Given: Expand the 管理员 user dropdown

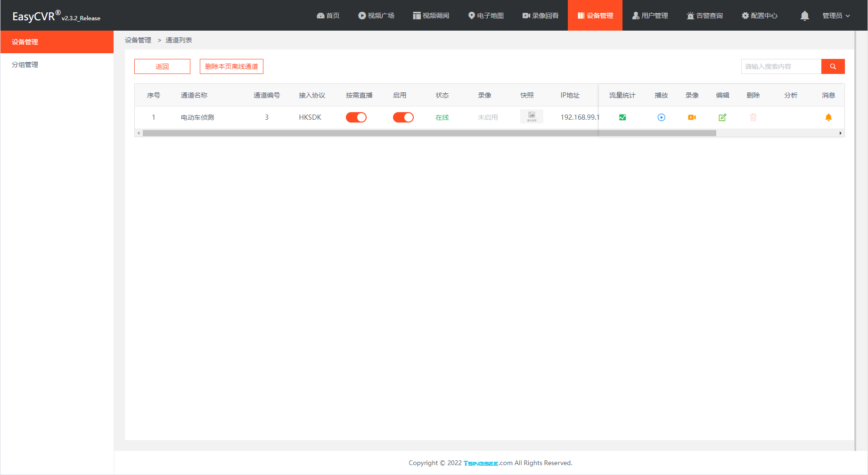Looking at the screenshot, I should click(836, 16).
